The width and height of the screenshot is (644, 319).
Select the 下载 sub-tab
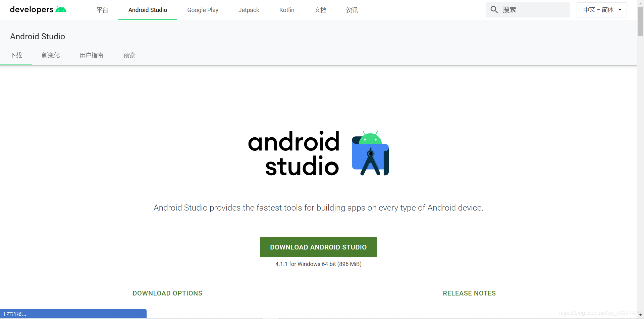(16, 55)
